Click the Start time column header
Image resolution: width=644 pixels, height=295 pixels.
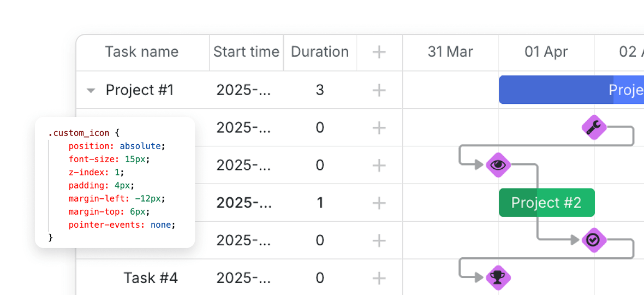246,52
